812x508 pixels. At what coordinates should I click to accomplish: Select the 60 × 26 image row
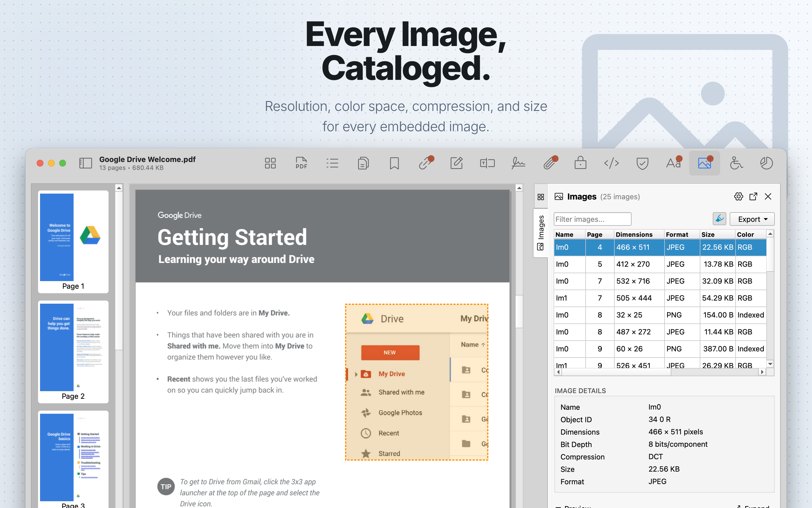click(x=660, y=349)
